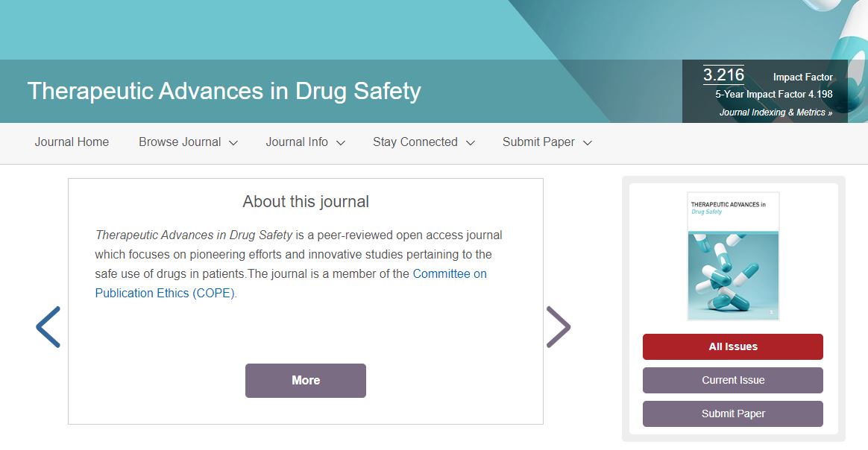Expand the Stay Connected dropdown chevron
This screenshot has width=868, height=450.
click(x=471, y=143)
